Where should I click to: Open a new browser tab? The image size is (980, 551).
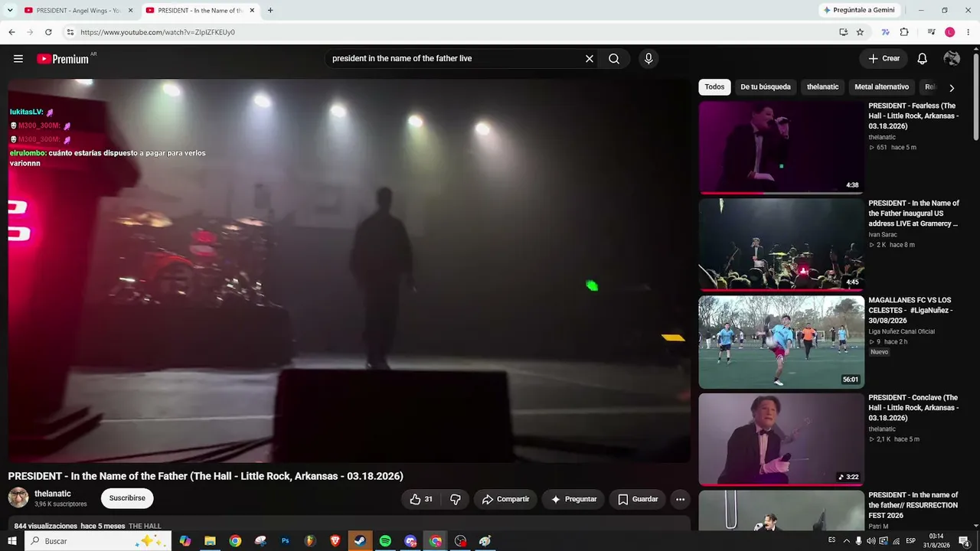(x=270, y=11)
